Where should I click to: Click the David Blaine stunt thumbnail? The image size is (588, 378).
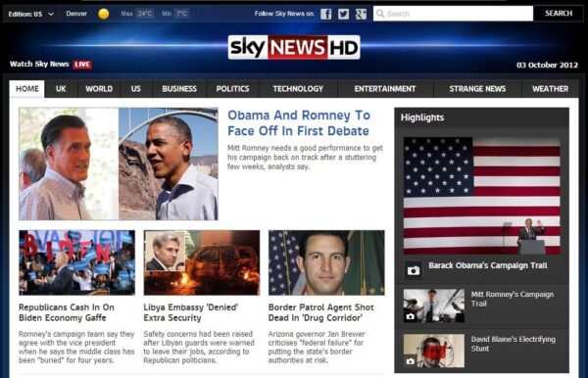click(x=434, y=351)
